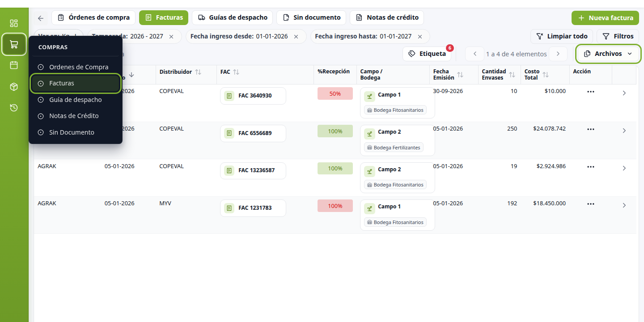Sort by Fecha Emisión column arrows
The width and height of the screenshot is (644, 322).
460,75
